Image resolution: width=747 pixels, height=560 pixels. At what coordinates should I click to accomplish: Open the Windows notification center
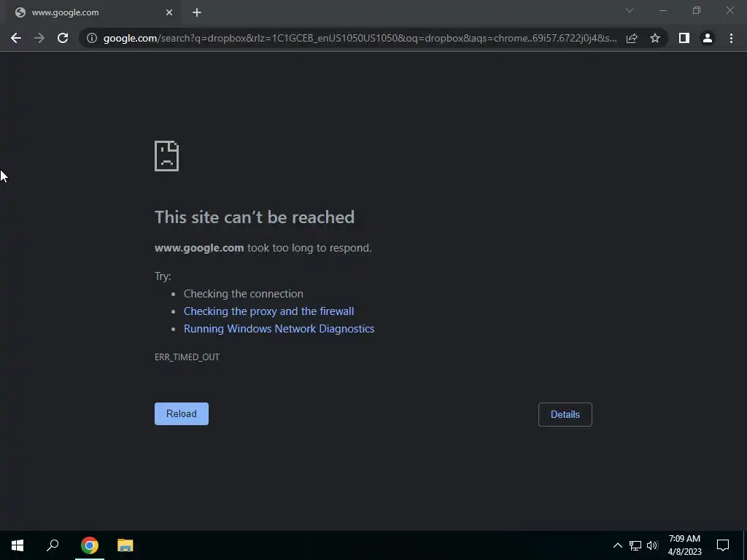pos(723,545)
